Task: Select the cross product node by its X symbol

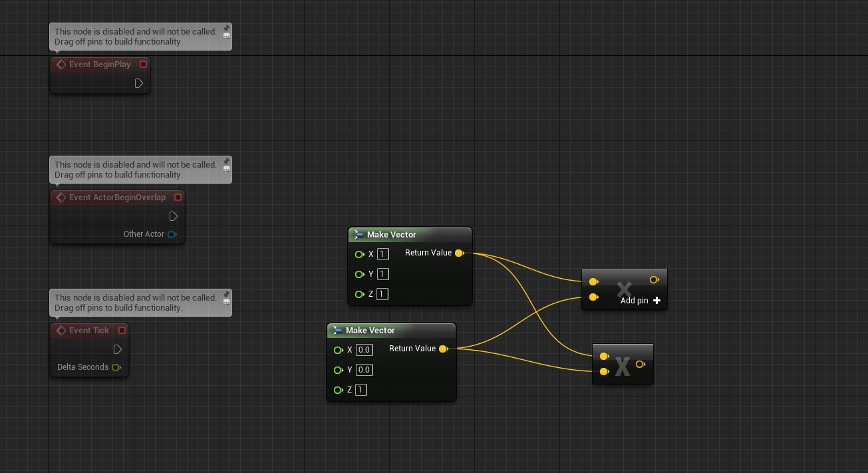Action: tap(623, 366)
